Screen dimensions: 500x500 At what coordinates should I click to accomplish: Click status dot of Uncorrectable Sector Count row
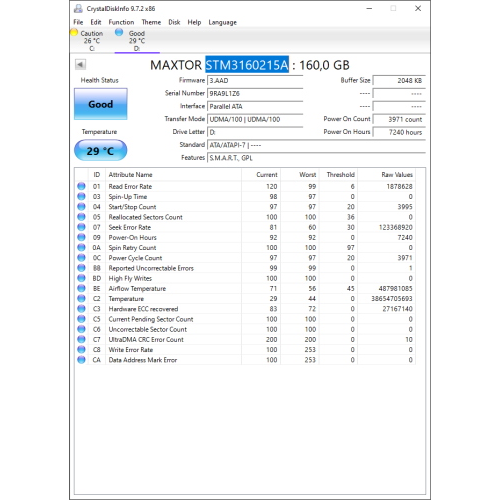point(81,329)
